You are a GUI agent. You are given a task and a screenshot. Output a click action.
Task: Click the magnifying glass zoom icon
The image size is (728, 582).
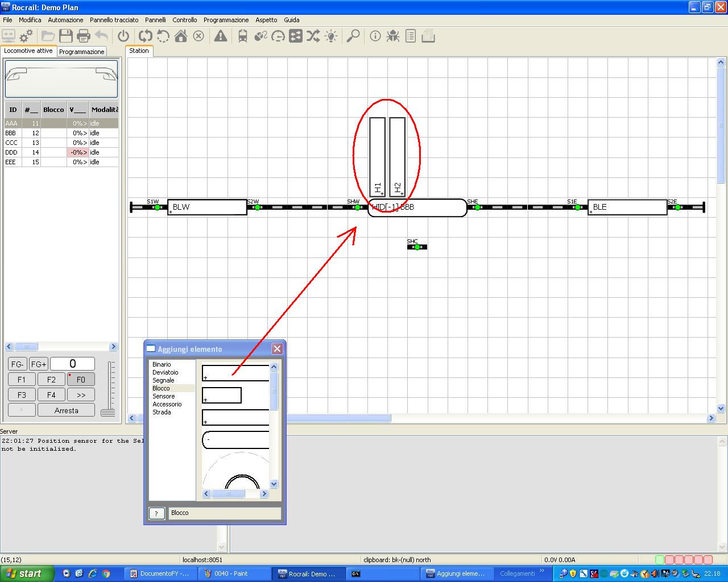click(353, 36)
